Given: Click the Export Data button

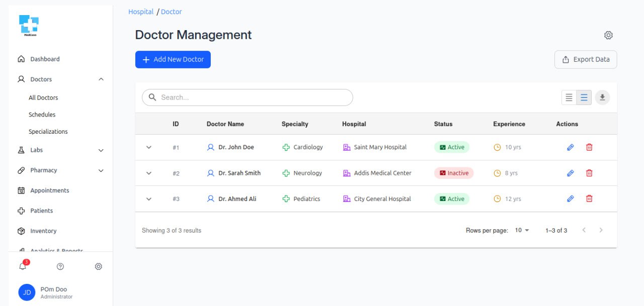Looking at the screenshot, I should 585,59.
